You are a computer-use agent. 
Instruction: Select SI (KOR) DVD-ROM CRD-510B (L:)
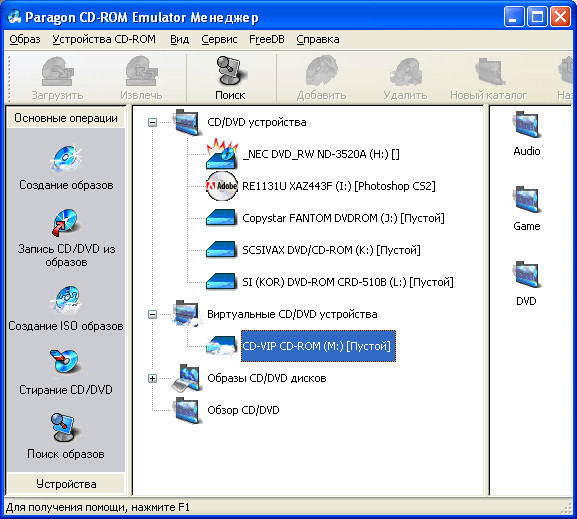tap(348, 282)
